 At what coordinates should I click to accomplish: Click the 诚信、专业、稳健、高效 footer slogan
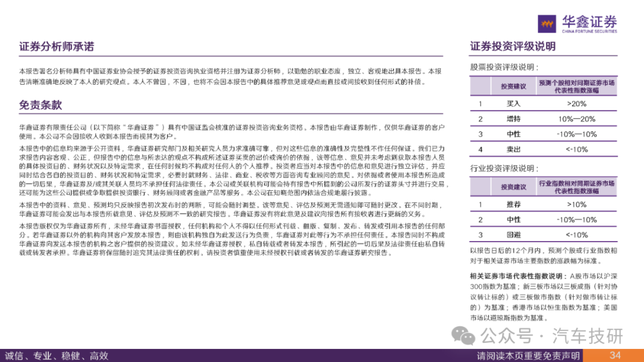pos(56,356)
